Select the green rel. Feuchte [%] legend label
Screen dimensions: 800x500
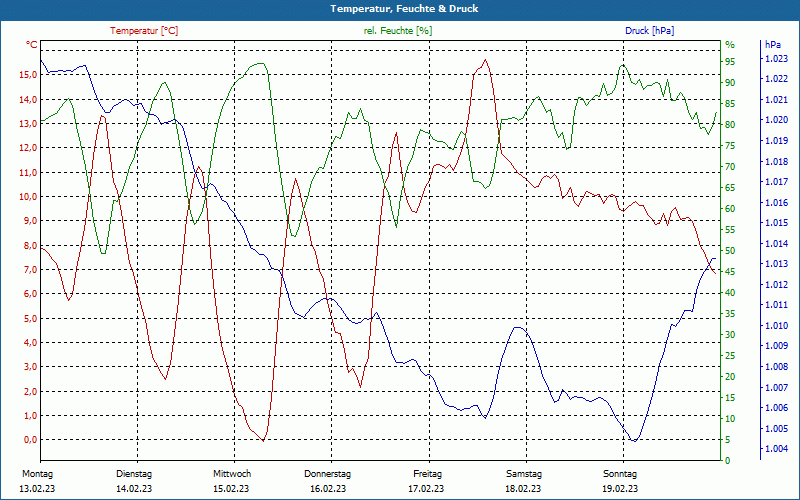point(398,31)
